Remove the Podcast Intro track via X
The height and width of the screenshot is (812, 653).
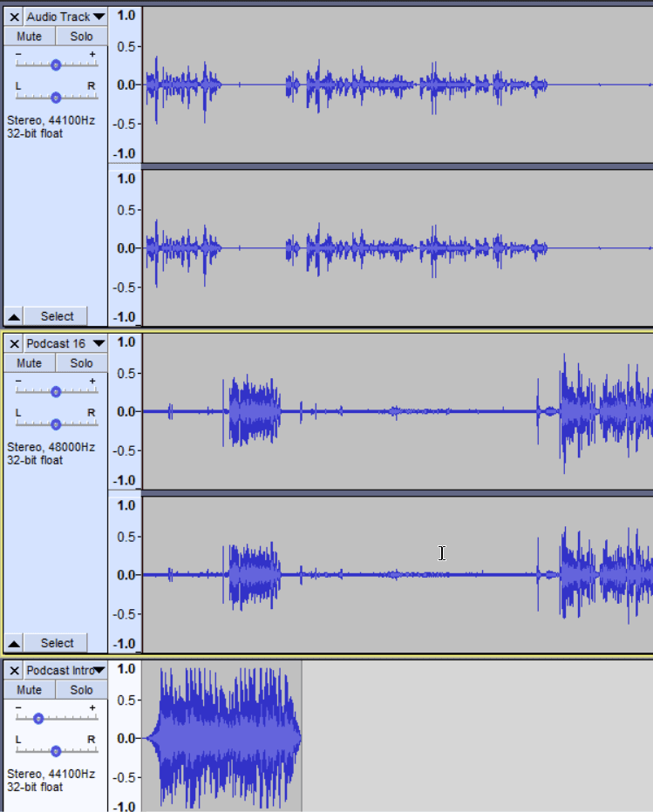pos(14,671)
